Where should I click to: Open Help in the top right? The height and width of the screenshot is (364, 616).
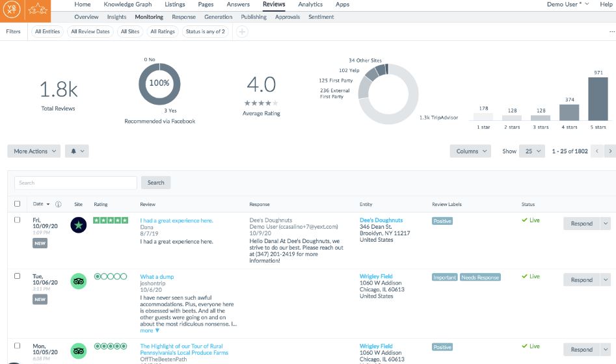click(x=606, y=5)
